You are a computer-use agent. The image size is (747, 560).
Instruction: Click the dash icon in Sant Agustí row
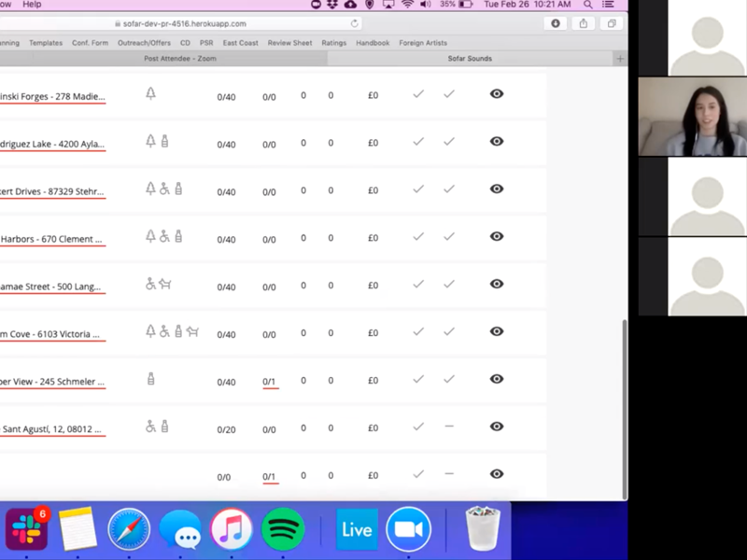tap(449, 427)
